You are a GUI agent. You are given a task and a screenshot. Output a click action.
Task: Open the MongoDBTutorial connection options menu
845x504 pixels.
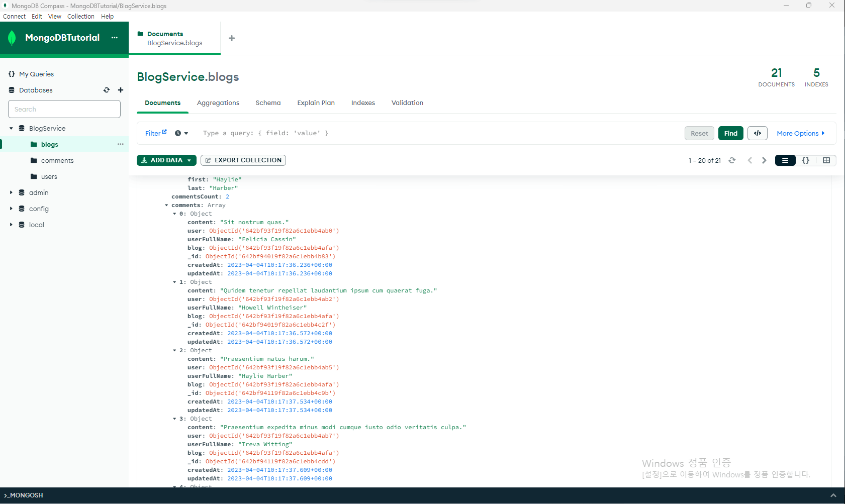tap(115, 38)
